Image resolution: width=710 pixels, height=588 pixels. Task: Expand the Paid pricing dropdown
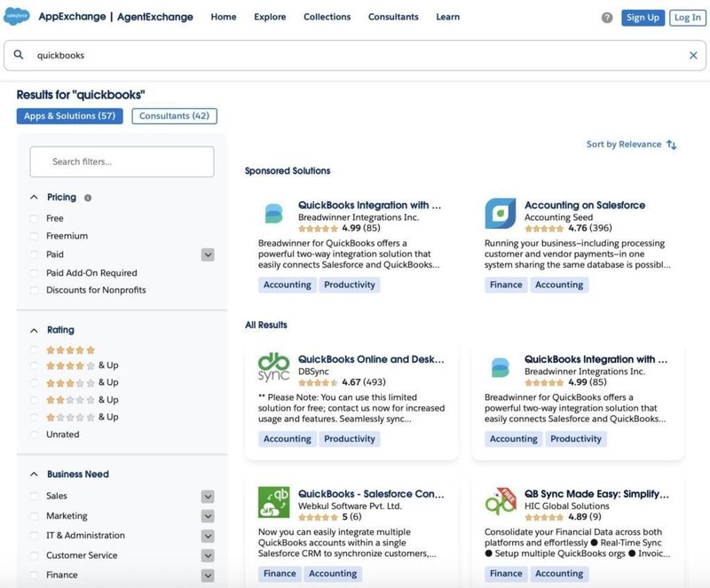tap(208, 255)
